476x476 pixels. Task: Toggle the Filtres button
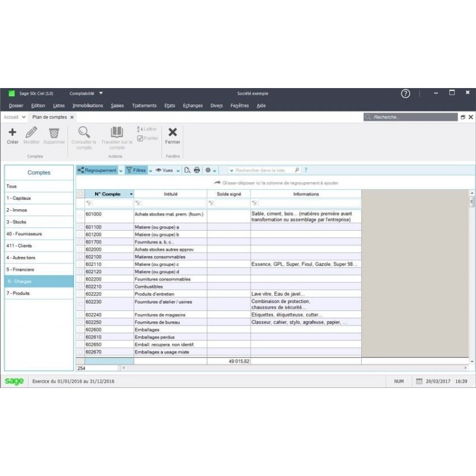click(136, 170)
